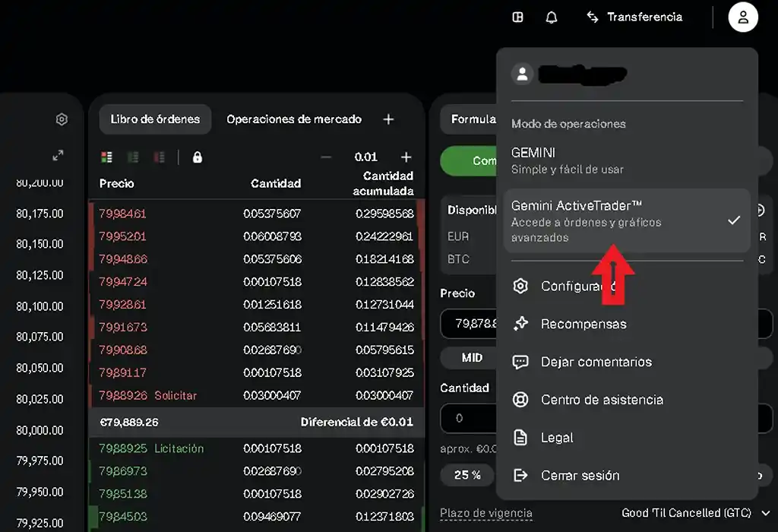Click the Legal document icon
Image resolution: width=778 pixels, height=532 pixels.
click(x=520, y=438)
